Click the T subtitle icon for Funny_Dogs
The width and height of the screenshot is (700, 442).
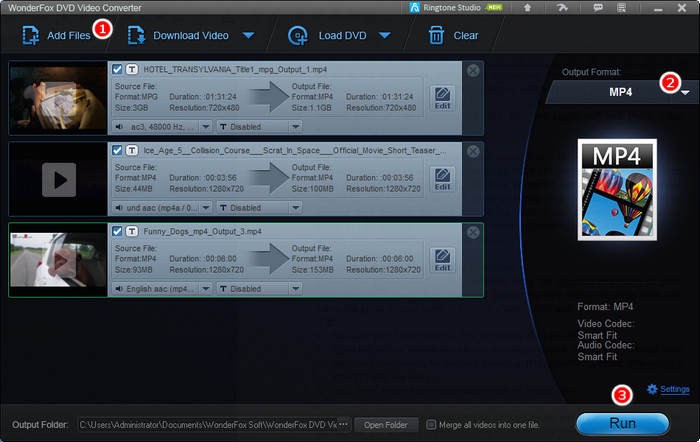pyautogui.click(x=132, y=231)
